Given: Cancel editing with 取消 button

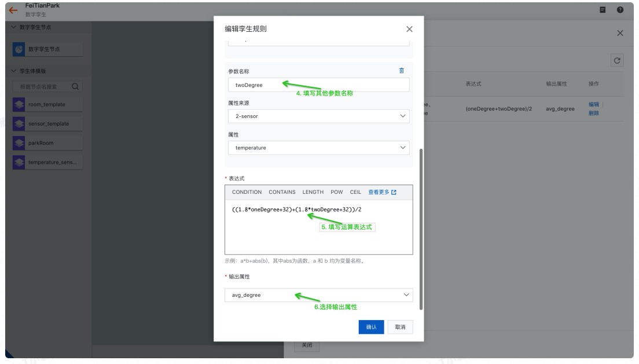Looking at the screenshot, I should (400, 327).
